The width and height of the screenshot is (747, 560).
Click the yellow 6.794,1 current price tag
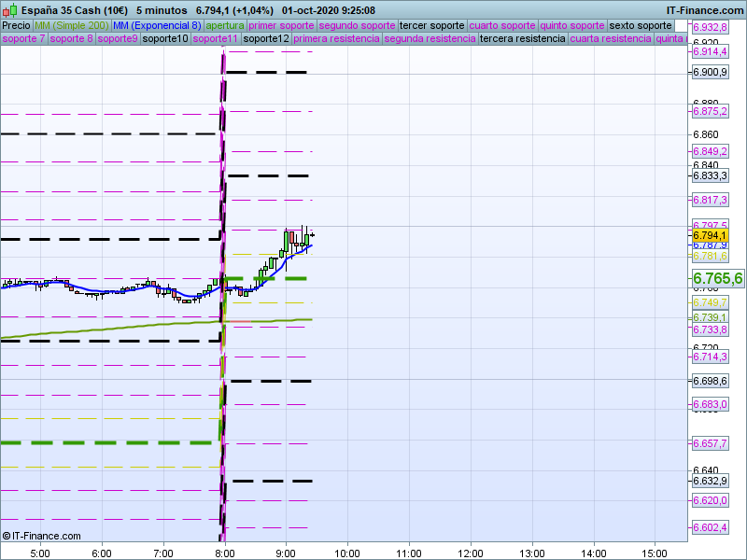pos(710,236)
